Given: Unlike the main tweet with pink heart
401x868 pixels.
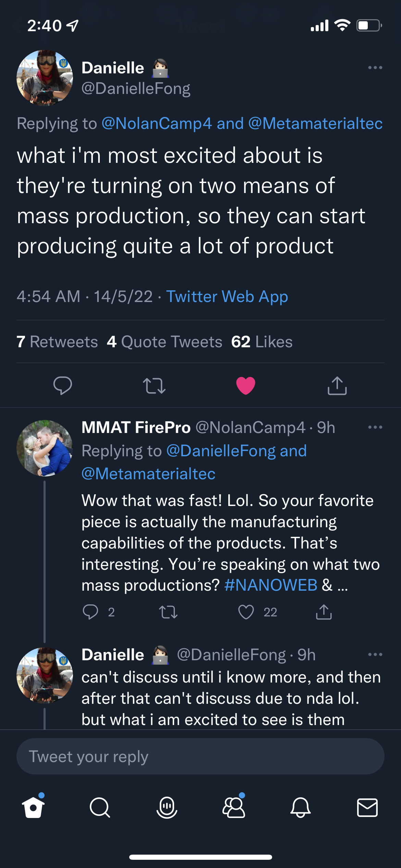Looking at the screenshot, I should pos(246,385).
